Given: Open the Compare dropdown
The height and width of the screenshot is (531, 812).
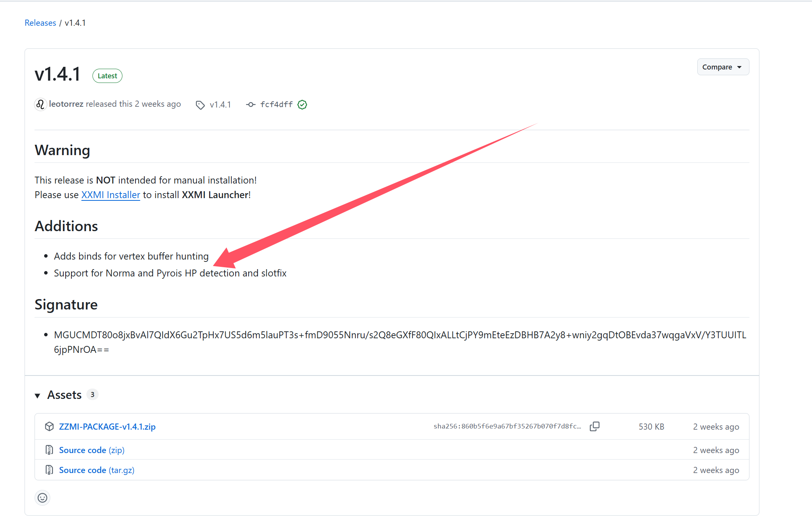Looking at the screenshot, I should [x=723, y=67].
